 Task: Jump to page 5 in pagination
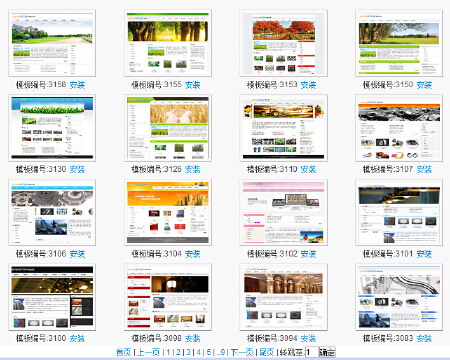tap(209, 352)
